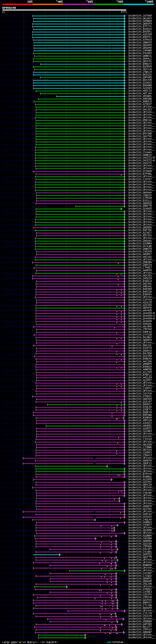Select label UniRef100_A8IXJ6

tap(140, 69)
